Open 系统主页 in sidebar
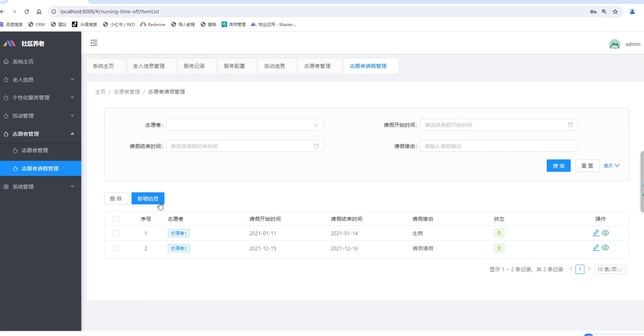 [x=40, y=61]
